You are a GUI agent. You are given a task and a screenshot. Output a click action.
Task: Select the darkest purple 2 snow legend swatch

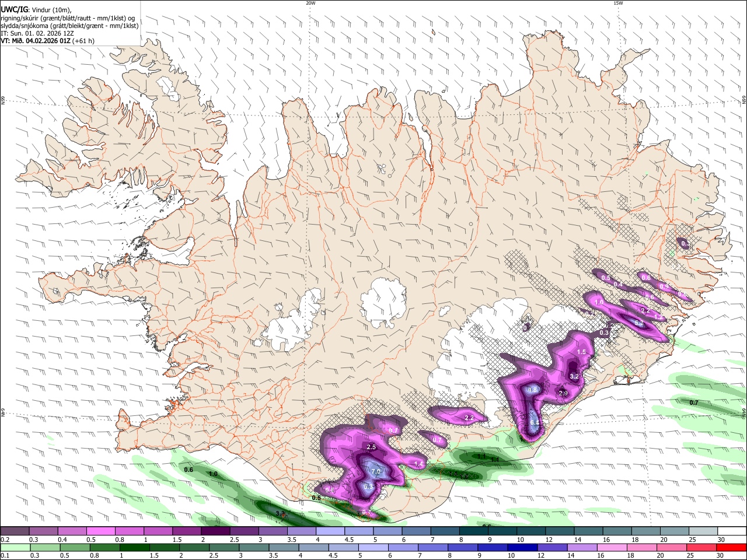[x=215, y=531]
